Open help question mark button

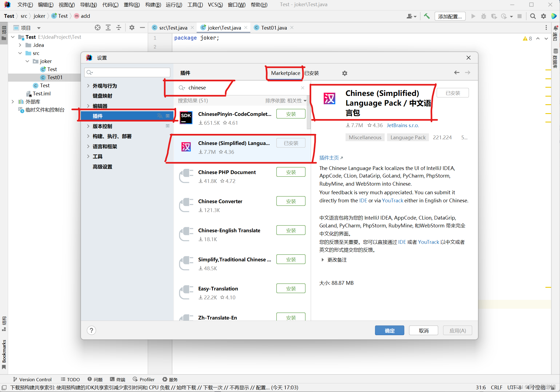[91, 330]
